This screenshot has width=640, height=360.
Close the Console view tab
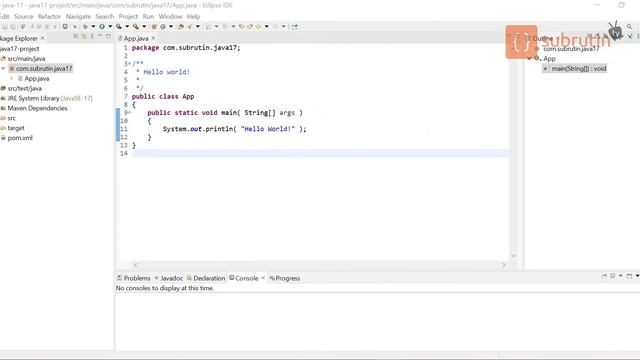click(x=263, y=278)
